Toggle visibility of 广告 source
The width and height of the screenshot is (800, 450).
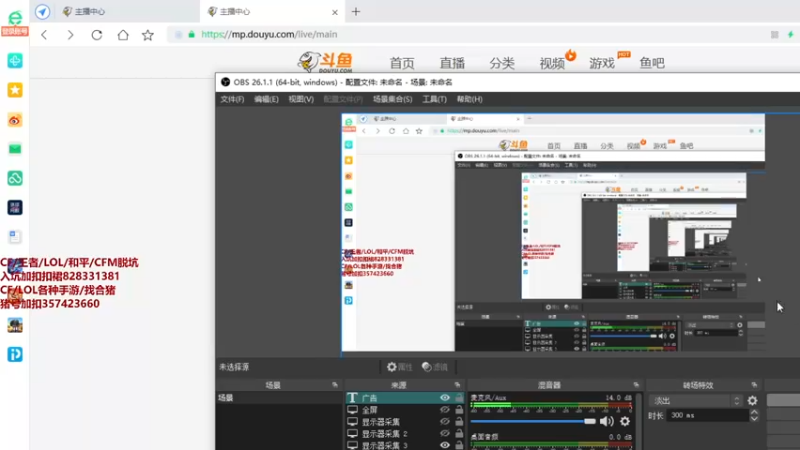tap(445, 397)
